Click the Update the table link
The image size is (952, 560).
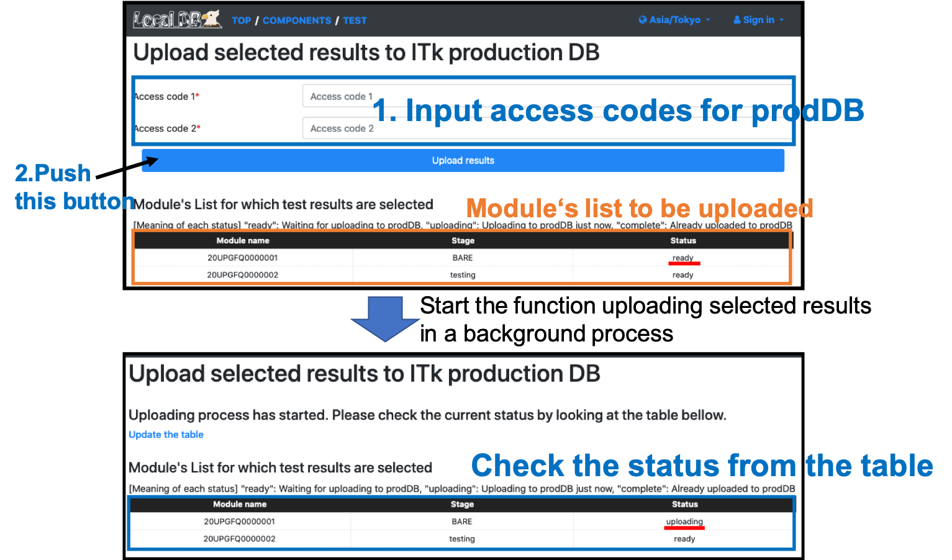tap(166, 435)
